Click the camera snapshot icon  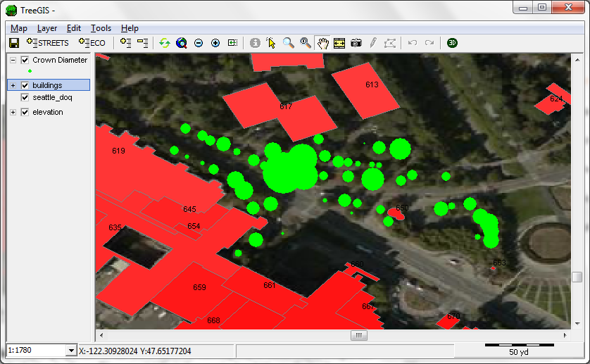pyautogui.click(x=356, y=43)
